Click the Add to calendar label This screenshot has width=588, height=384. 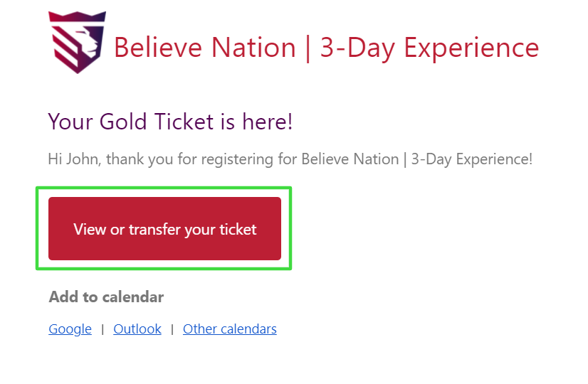106,297
